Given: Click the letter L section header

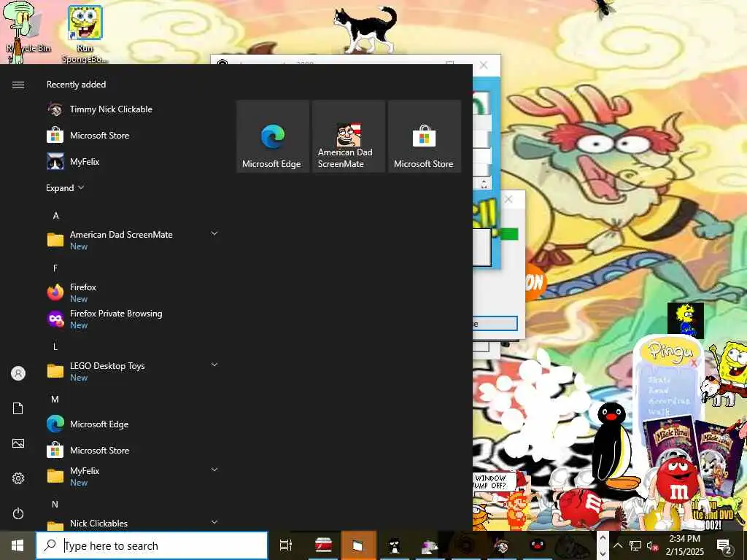Looking at the screenshot, I should click(x=55, y=346).
